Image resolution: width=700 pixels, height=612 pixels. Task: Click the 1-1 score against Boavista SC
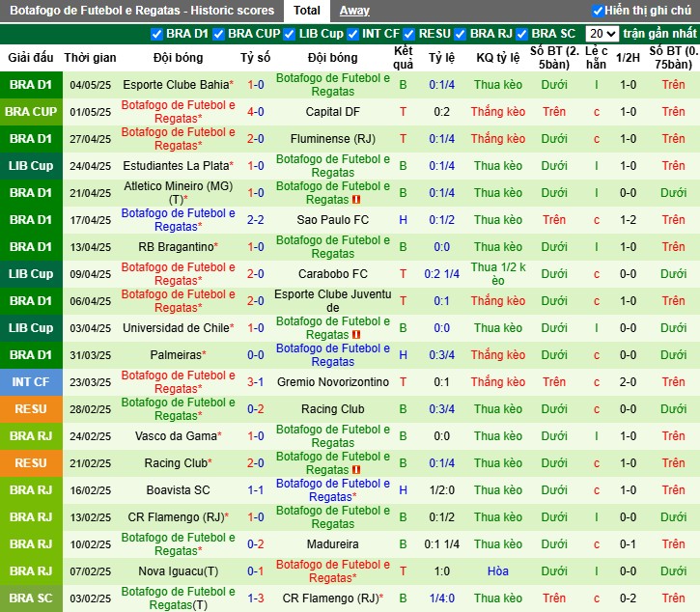(x=255, y=490)
